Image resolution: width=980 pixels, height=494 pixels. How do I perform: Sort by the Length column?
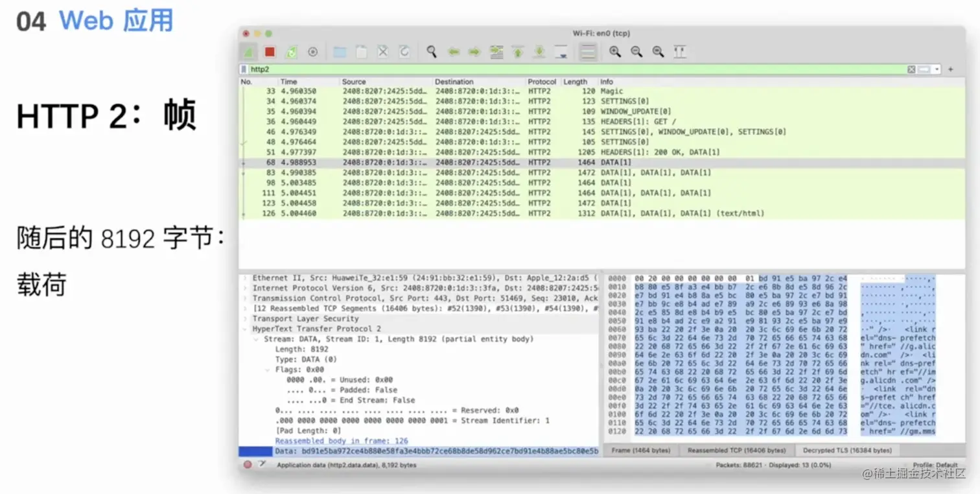[579, 82]
